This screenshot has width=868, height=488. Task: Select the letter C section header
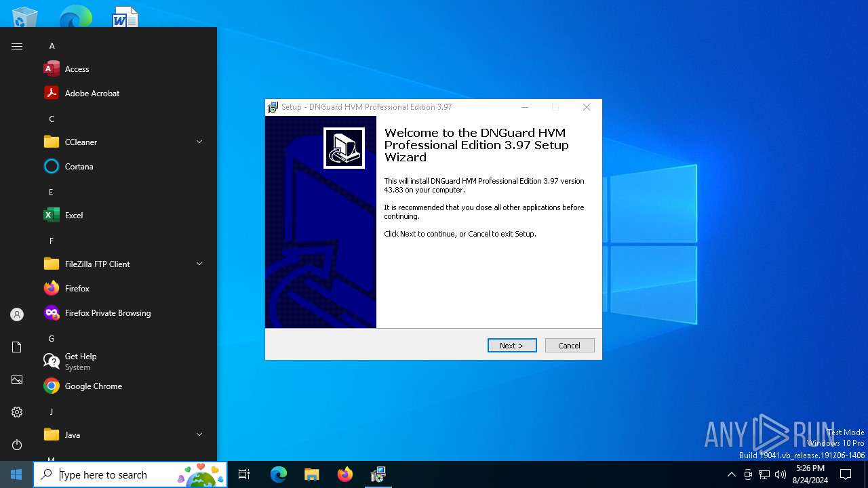coord(52,119)
